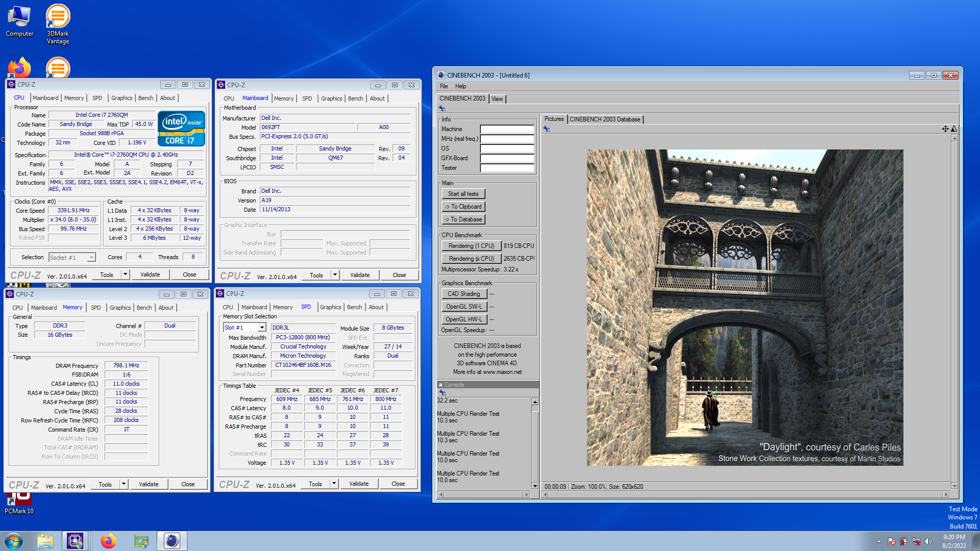
Task: Click the To Clipboard button
Action: pos(463,207)
